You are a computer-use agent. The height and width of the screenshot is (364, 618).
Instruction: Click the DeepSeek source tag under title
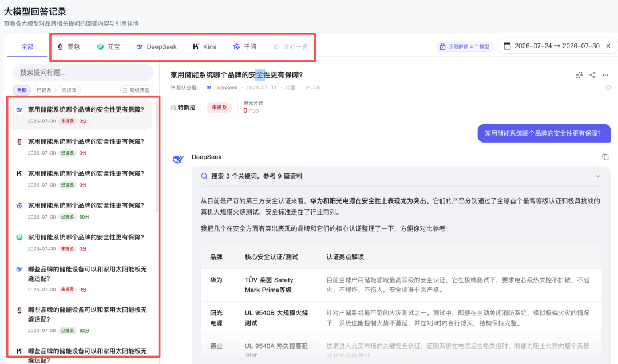point(222,88)
